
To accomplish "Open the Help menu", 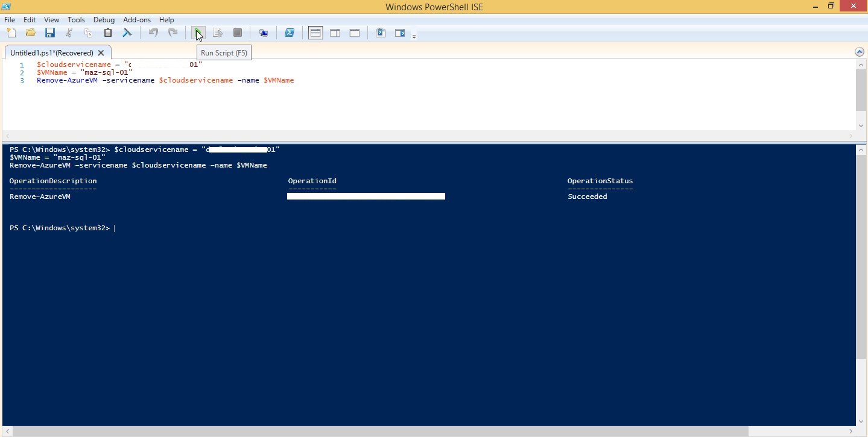I will click(x=166, y=20).
